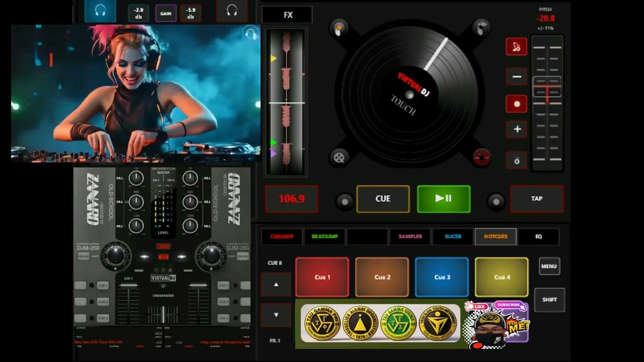Viewport: 644px width, 362px height.
Task: Click the up arrow to change pad page
Action: click(x=276, y=285)
